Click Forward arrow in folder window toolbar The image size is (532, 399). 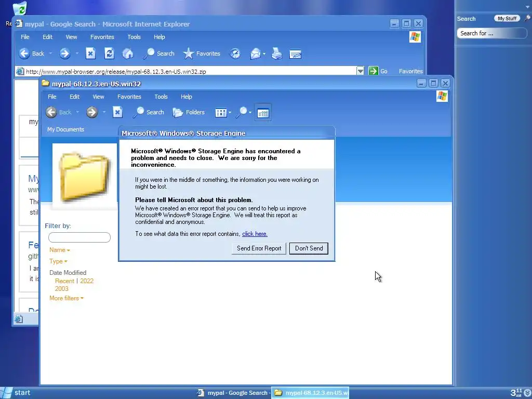[x=91, y=112]
